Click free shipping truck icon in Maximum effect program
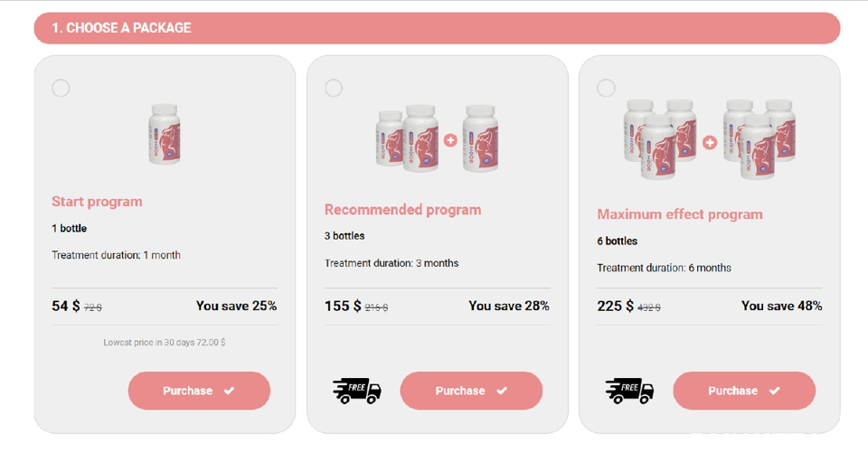Viewport: 868px width, 454px height. click(629, 391)
